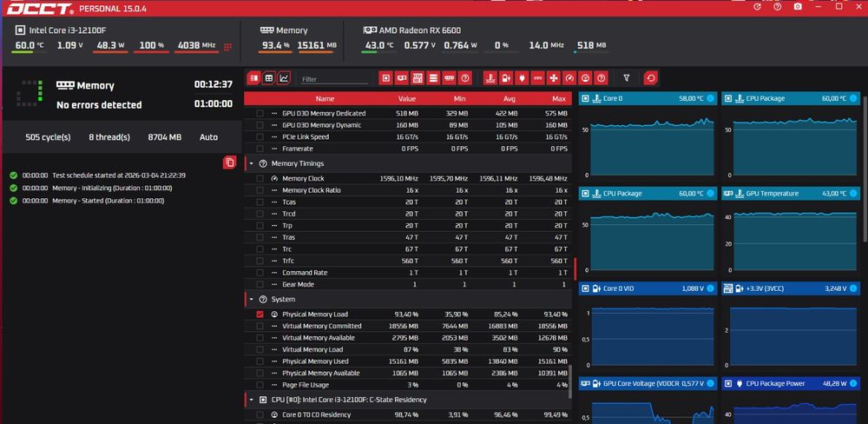The image size is (868, 424).
Task: Switch to the graph-only view icon
Action: pos(284,78)
